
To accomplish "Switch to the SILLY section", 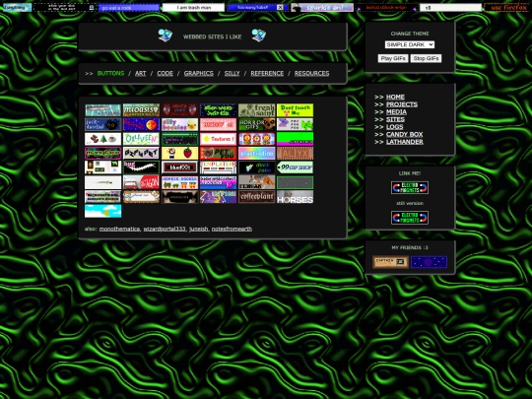I will 233,73.
